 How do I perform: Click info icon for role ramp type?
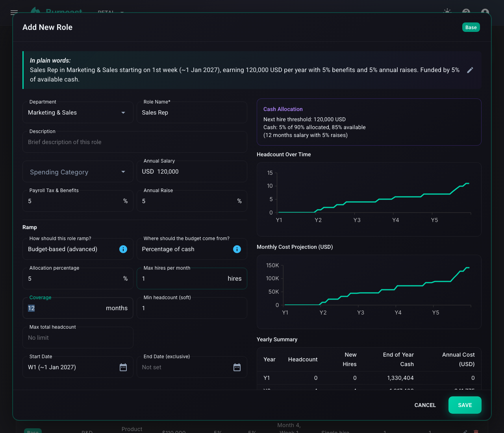[123, 249]
